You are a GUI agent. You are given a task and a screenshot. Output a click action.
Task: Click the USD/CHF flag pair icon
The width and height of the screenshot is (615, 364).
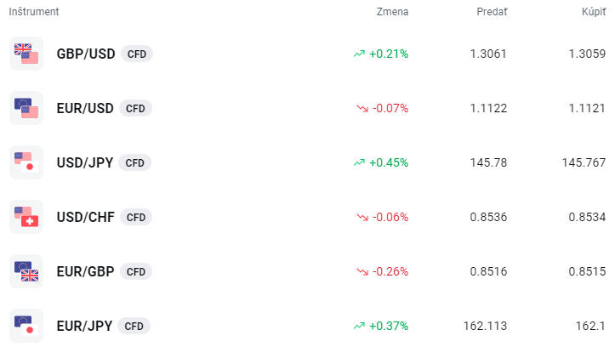tap(26, 217)
